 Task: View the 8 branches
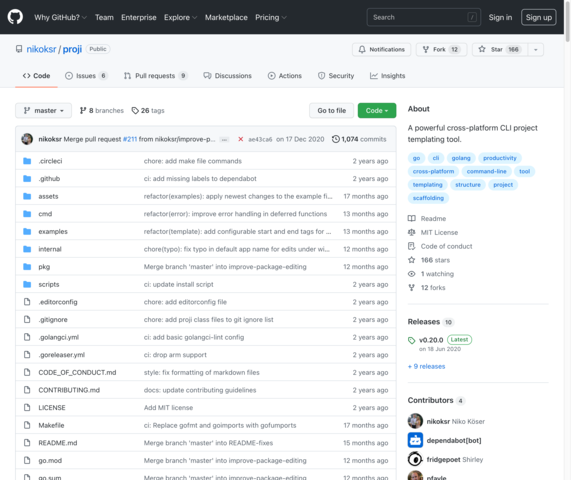pos(102,110)
